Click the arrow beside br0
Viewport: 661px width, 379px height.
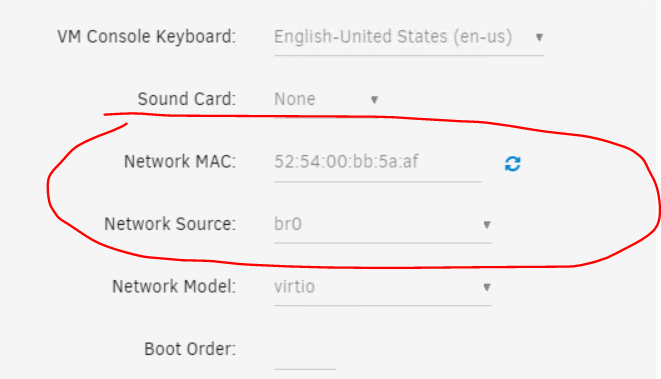(x=486, y=225)
